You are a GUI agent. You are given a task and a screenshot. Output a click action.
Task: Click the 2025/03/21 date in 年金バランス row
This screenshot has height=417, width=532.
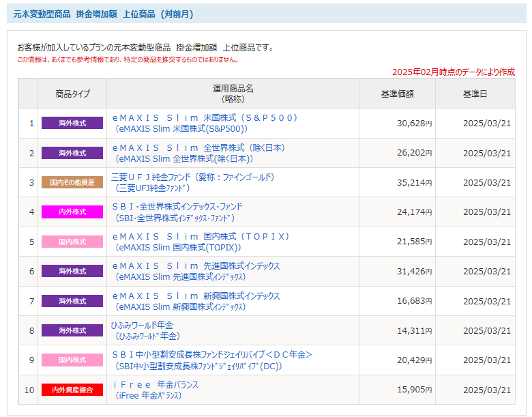click(487, 390)
